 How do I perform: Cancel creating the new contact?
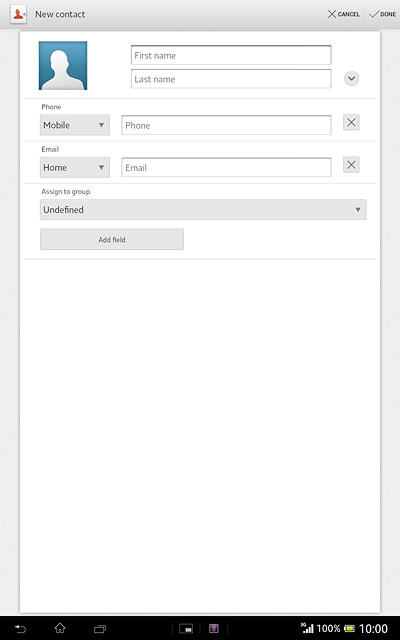pos(344,14)
